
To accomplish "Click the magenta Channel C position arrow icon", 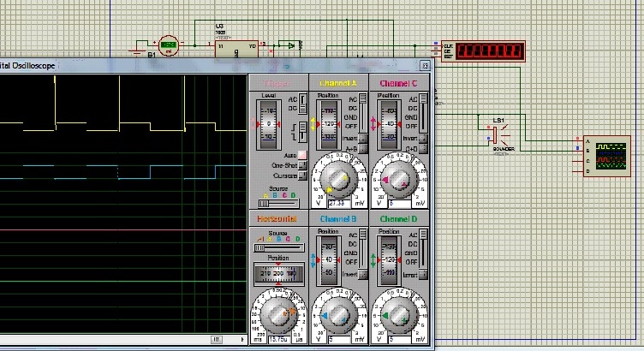I will 373,124.
